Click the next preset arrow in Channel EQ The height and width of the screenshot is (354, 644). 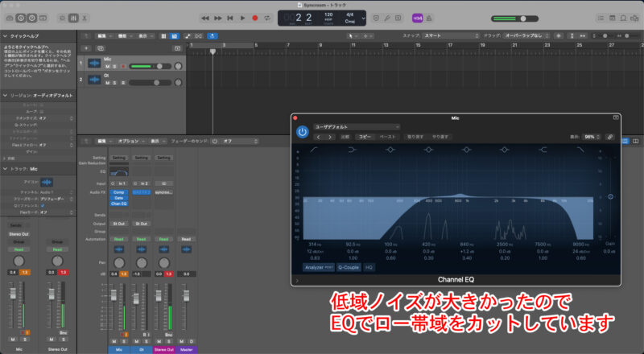(x=330, y=137)
